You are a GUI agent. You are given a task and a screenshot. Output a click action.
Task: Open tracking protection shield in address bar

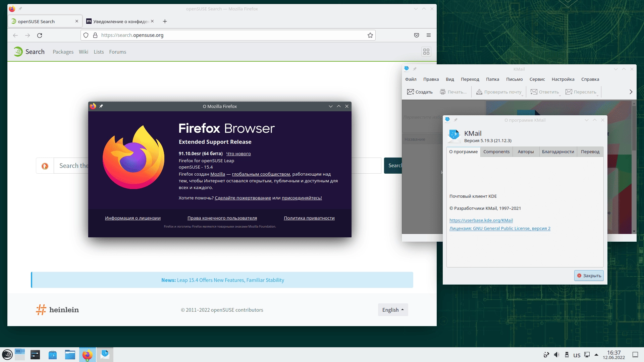86,35
